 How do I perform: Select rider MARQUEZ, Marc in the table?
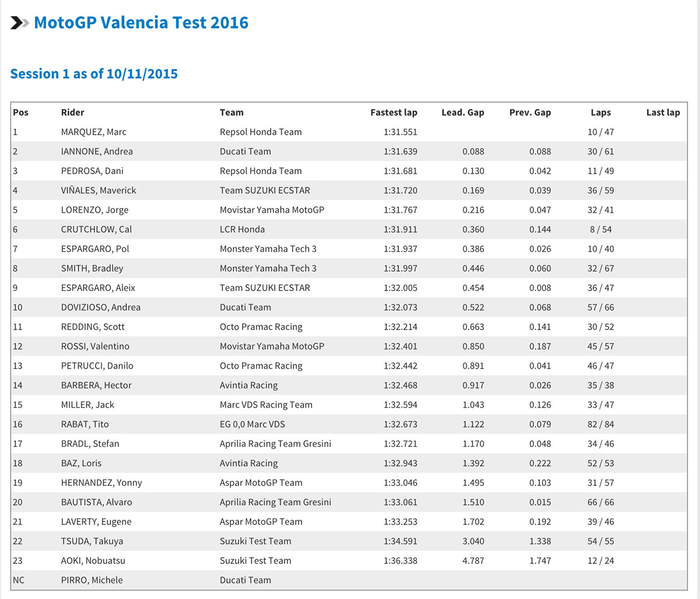pyautogui.click(x=93, y=132)
